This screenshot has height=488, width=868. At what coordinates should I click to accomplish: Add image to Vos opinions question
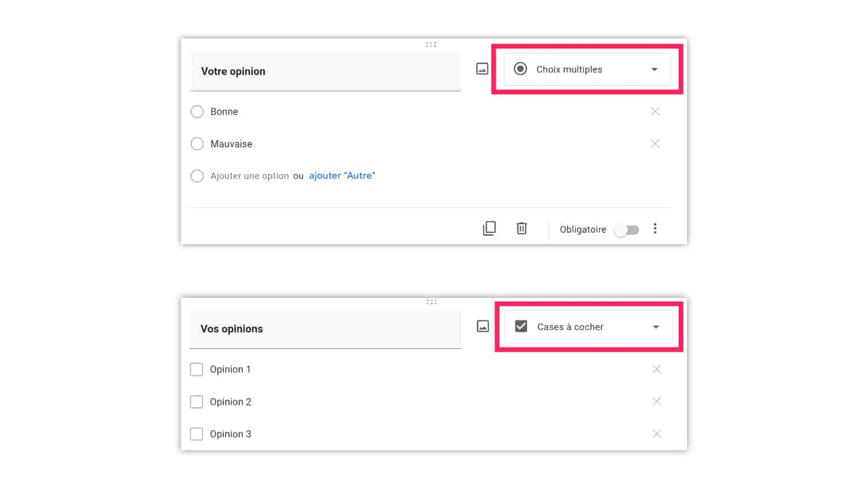(x=483, y=326)
